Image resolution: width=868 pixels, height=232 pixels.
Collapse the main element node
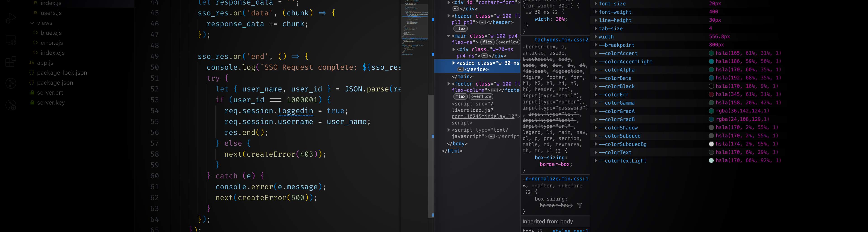point(448,36)
